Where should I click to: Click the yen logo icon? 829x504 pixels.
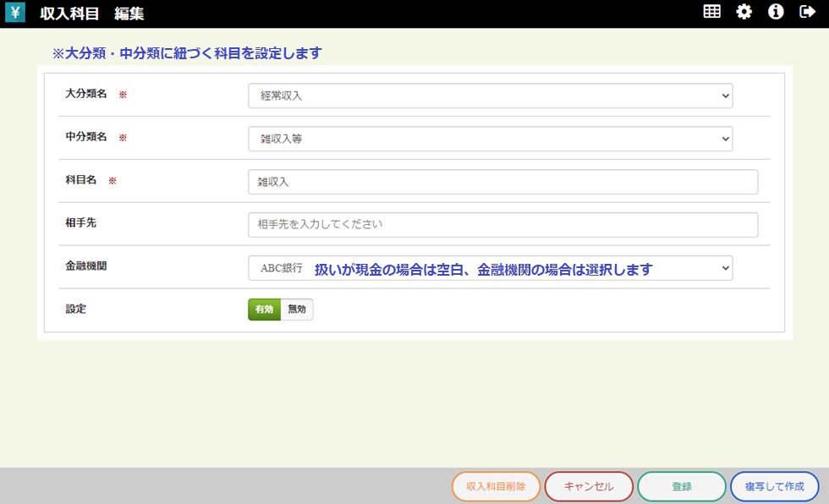click(x=15, y=12)
